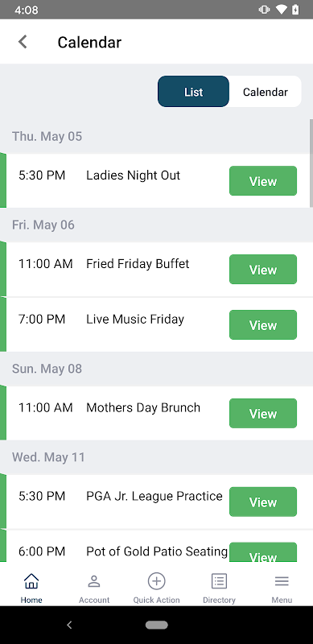313x644 pixels.
Task: View the Ladies Night Out event
Action: (x=263, y=180)
